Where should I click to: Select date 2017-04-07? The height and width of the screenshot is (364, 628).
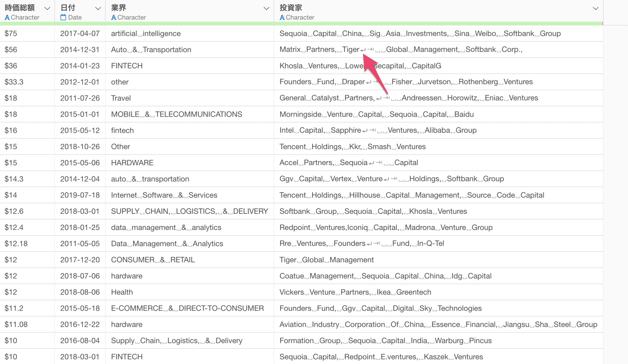click(x=80, y=33)
